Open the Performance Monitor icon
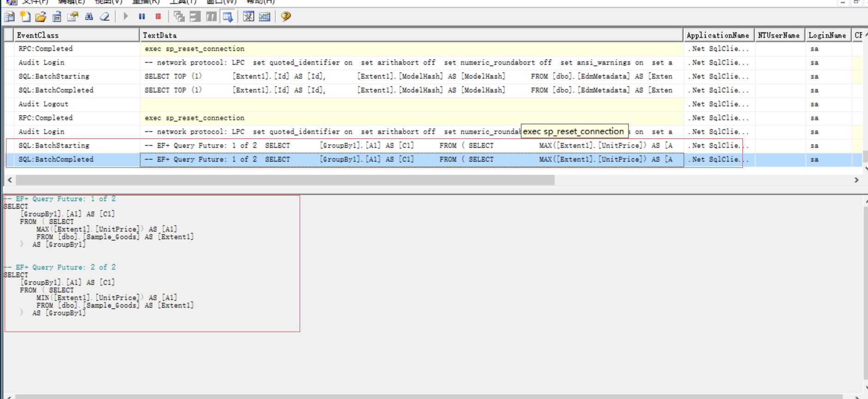 [x=265, y=17]
